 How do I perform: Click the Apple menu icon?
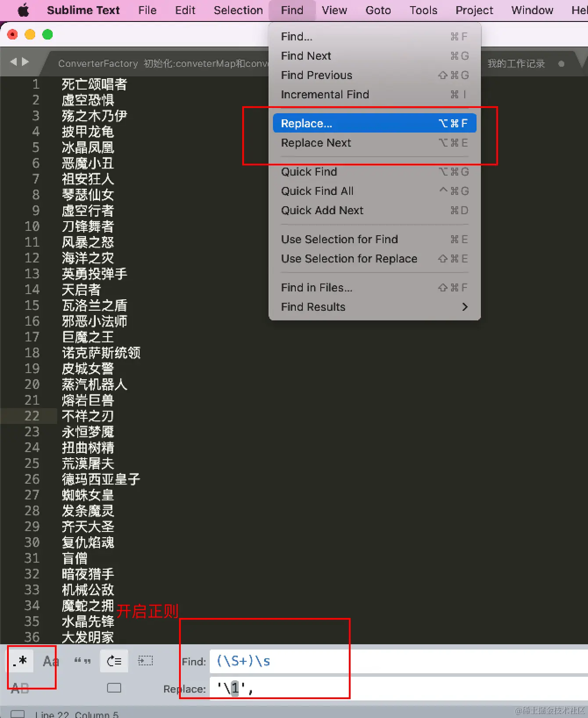pyautogui.click(x=23, y=10)
